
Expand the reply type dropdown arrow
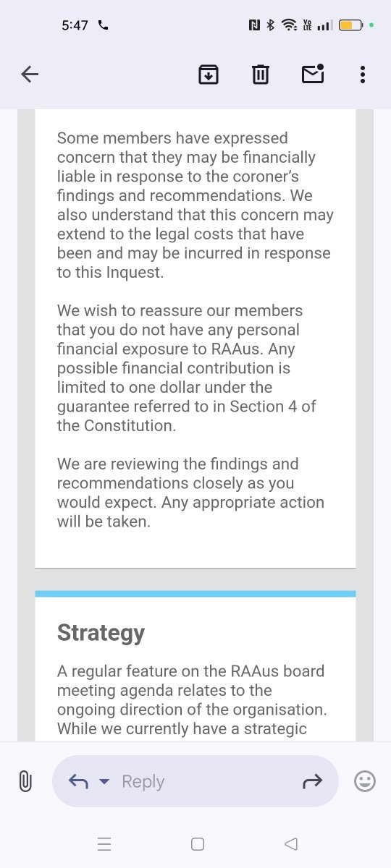104,782
